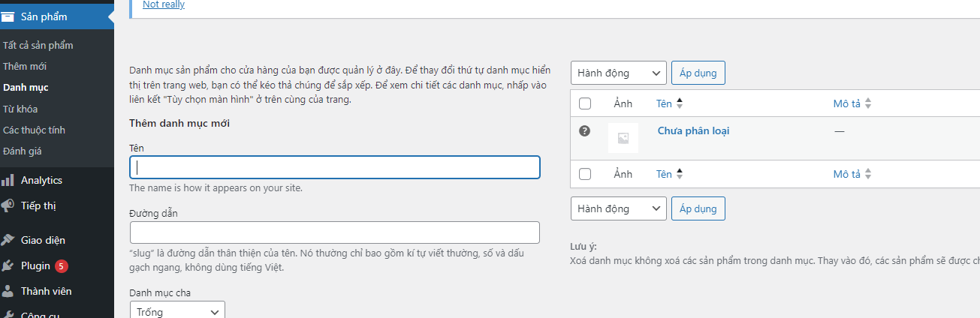Open Các thuộc tính submenu item

click(34, 130)
